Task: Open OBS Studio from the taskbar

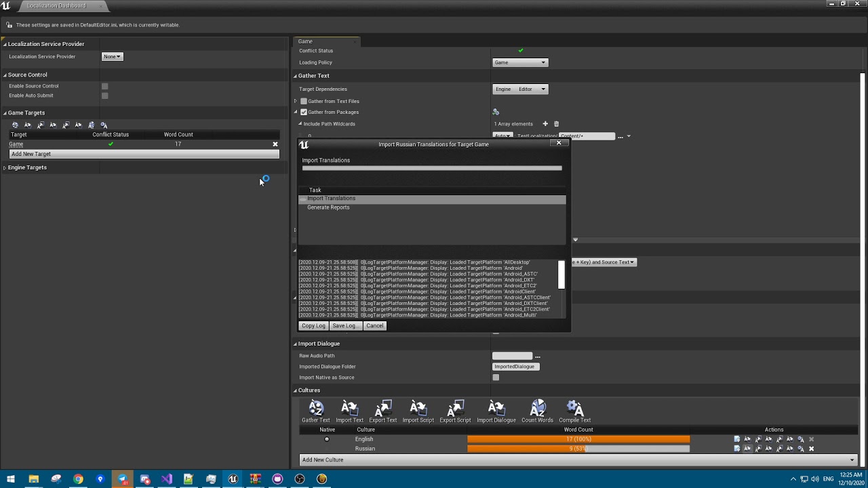Action: [300, 479]
